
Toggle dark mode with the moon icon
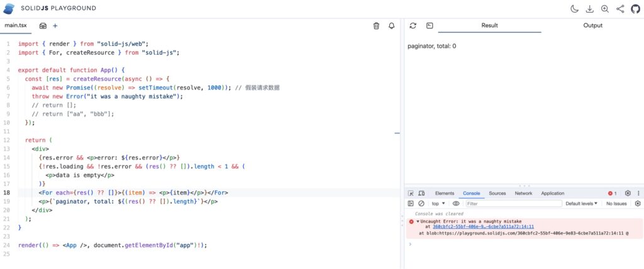(x=574, y=9)
